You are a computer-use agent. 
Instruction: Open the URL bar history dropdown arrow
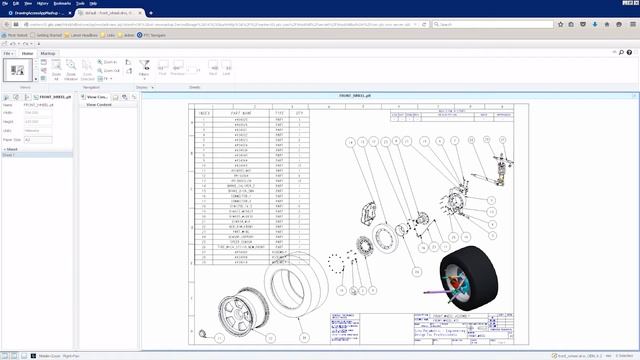click(416, 24)
